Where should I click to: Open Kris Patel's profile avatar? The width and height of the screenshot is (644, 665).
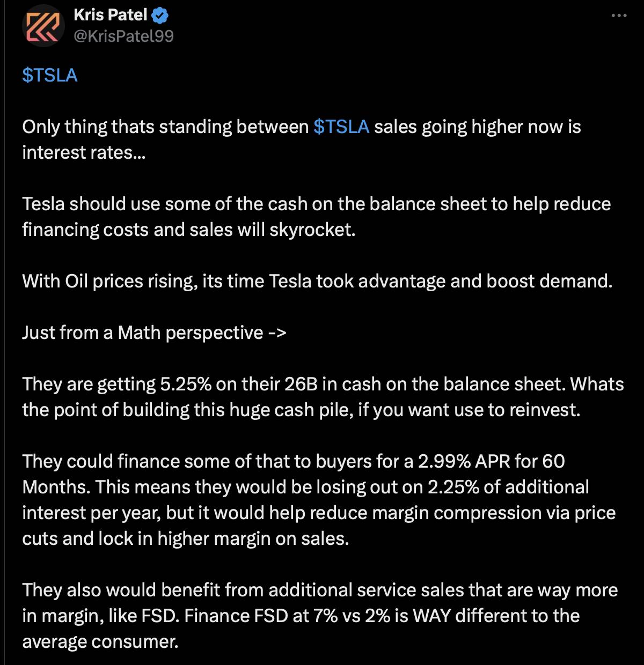pos(43,26)
